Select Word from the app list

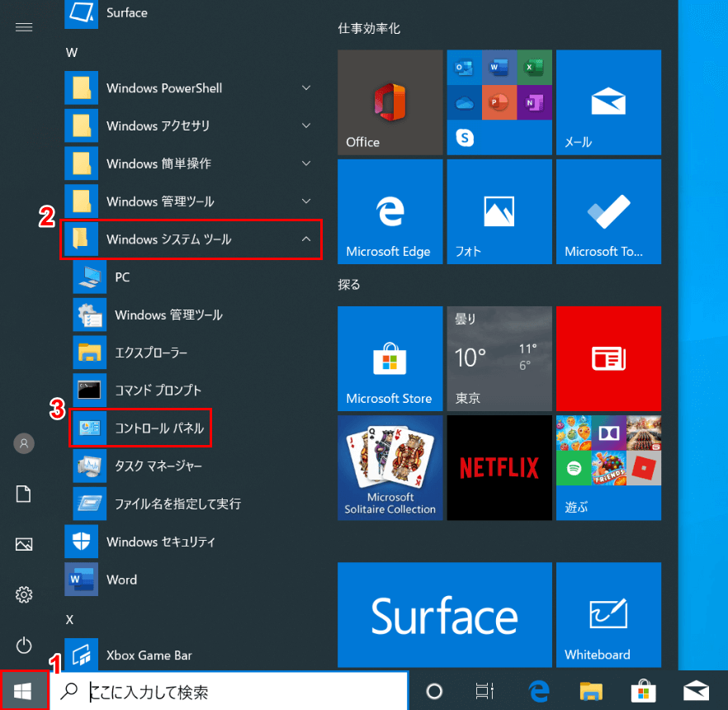(x=121, y=580)
